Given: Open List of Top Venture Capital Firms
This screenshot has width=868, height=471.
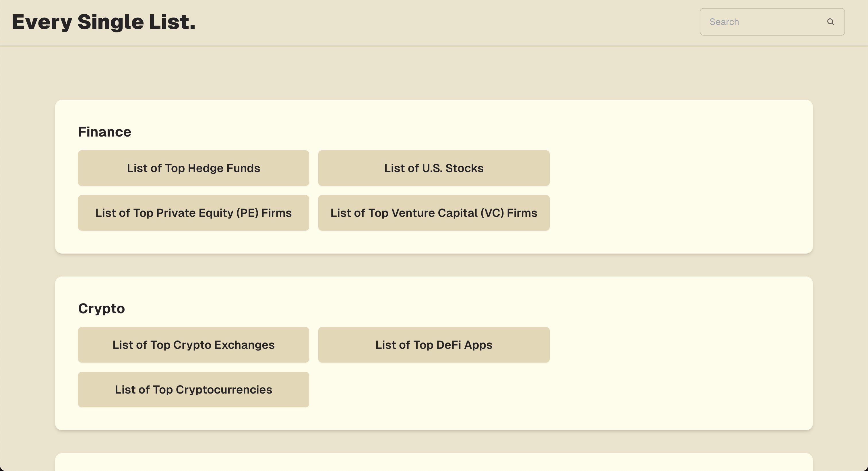Looking at the screenshot, I should point(434,213).
